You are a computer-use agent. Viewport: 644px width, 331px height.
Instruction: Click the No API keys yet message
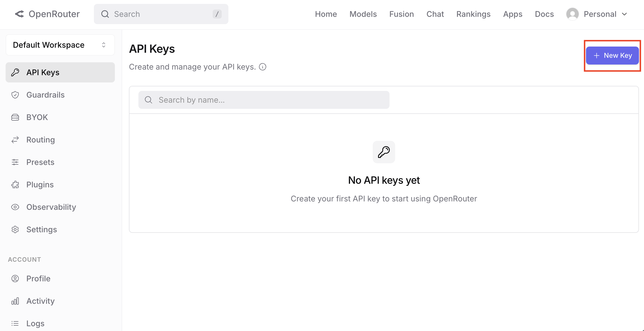[x=384, y=180]
